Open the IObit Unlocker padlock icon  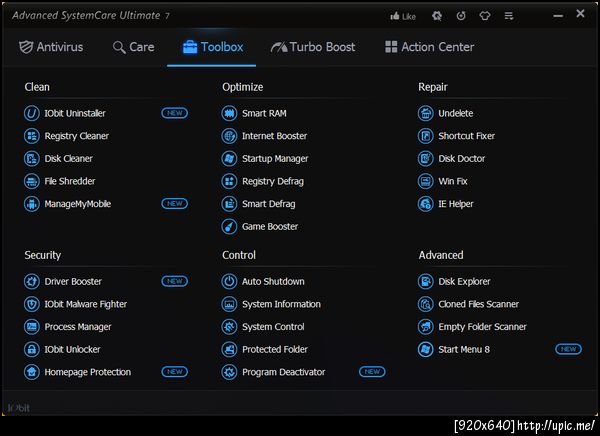point(32,349)
